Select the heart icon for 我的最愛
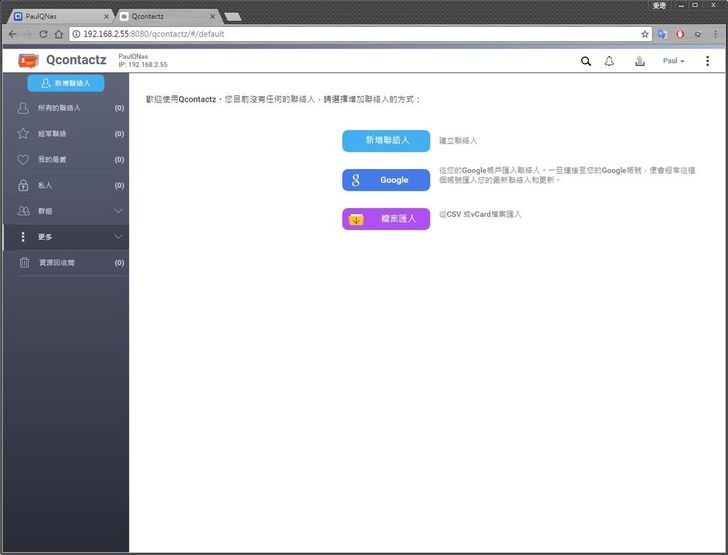This screenshot has width=728, height=555. pos(23,159)
